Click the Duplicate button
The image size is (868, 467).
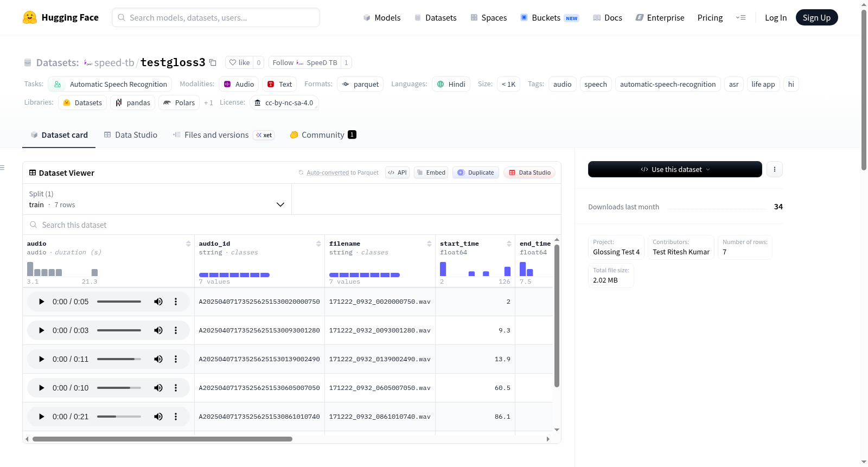point(476,172)
